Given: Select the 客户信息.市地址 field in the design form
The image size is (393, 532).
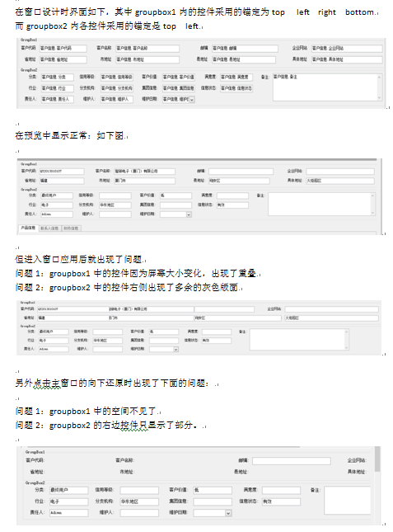Looking at the screenshot, I should coord(147,59).
